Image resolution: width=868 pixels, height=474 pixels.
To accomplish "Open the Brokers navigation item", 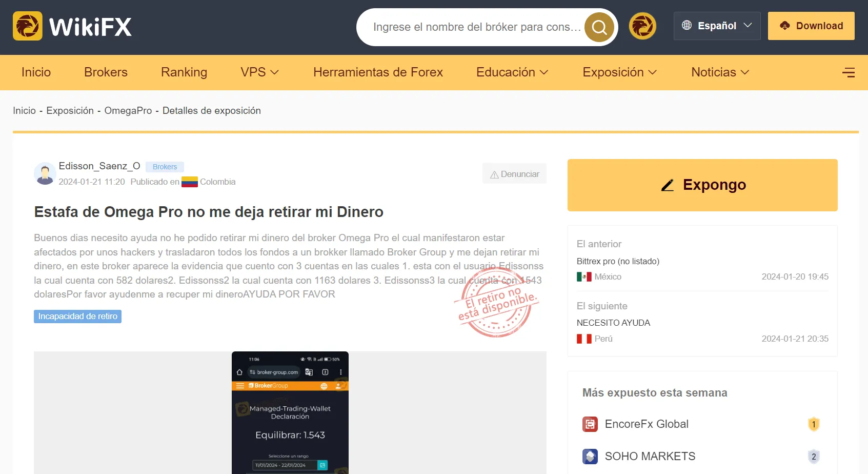I will (106, 72).
